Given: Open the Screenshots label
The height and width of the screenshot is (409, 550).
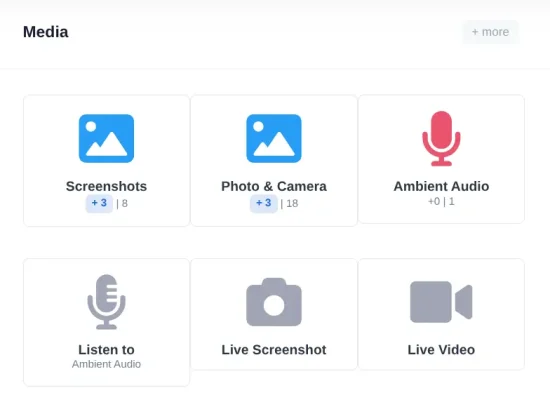Looking at the screenshot, I should (106, 186).
